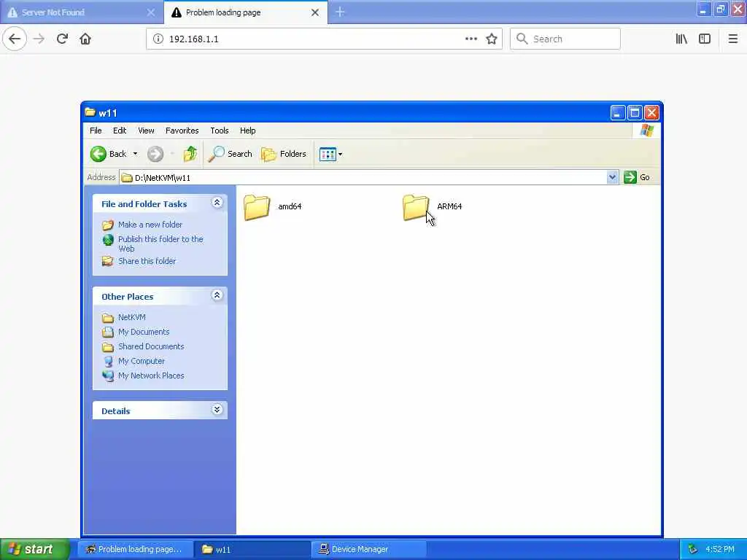Reload the Firefox page
This screenshot has height=560, width=747.
(x=62, y=39)
